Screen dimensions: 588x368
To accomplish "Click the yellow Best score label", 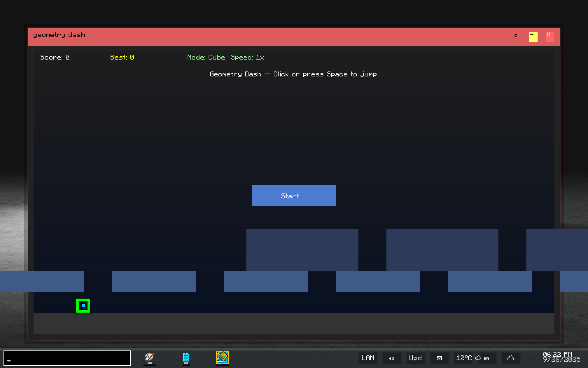I will (x=122, y=57).
